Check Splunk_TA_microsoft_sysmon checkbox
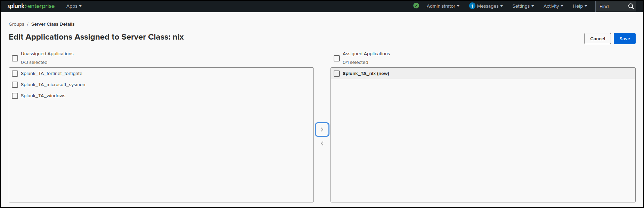Screen dimensions: 644x208 [x=15, y=85]
